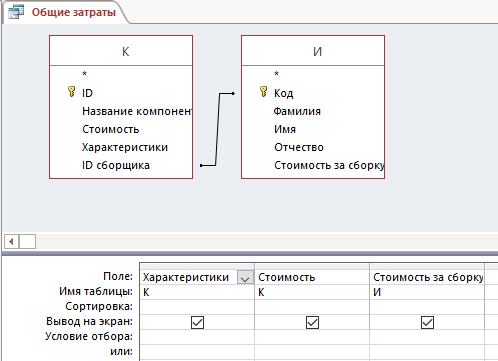Screen dimensions: 498x361
Task: Select the Имя field
Action: pos(285,129)
